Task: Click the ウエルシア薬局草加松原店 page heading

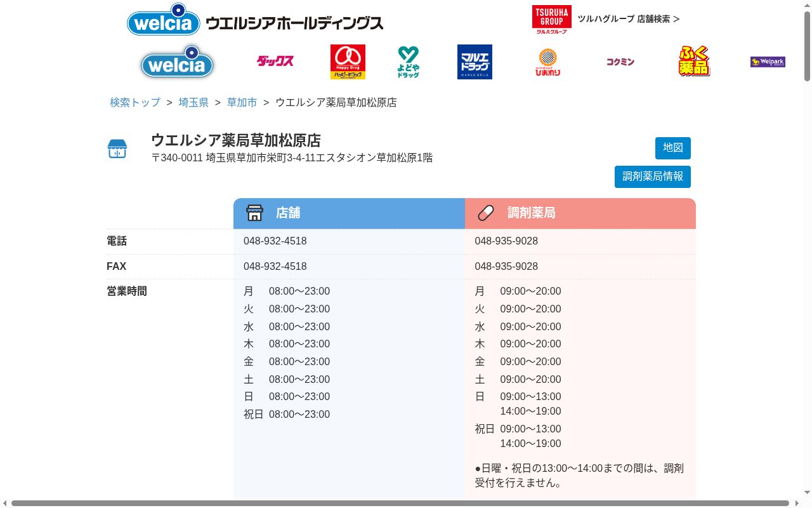Action: coord(236,140)
